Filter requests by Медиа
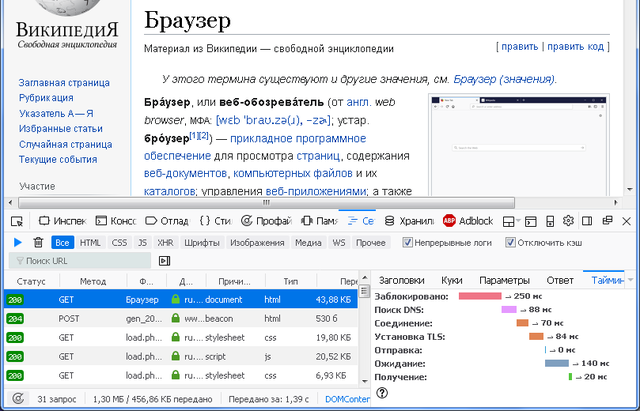Image resolution: width=640 pixels, height=411 pixels. (x=308, y=242)
